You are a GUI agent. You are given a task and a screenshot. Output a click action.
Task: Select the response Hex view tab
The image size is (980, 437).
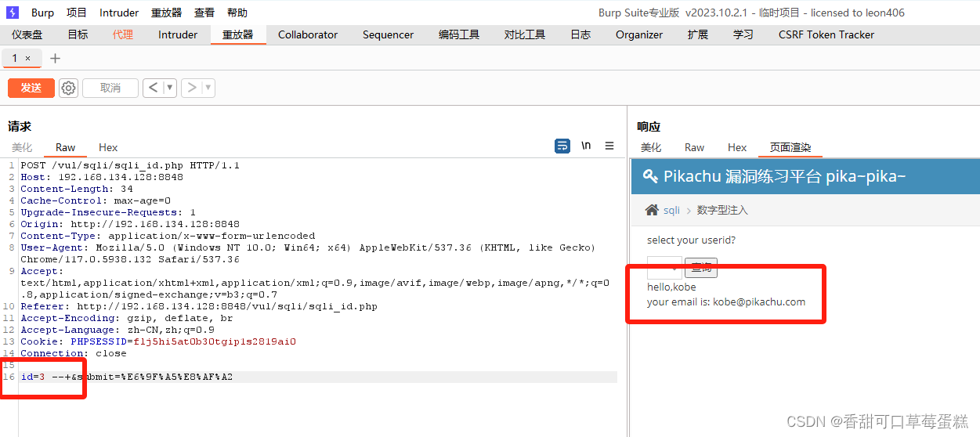click(737, 147)
